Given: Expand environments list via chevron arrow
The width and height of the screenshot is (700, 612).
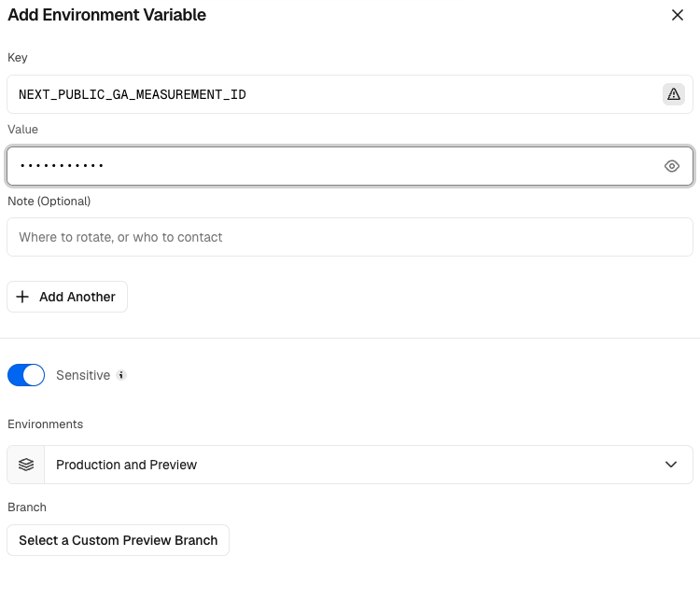Looking at the screenshot, I should [670, 465].
